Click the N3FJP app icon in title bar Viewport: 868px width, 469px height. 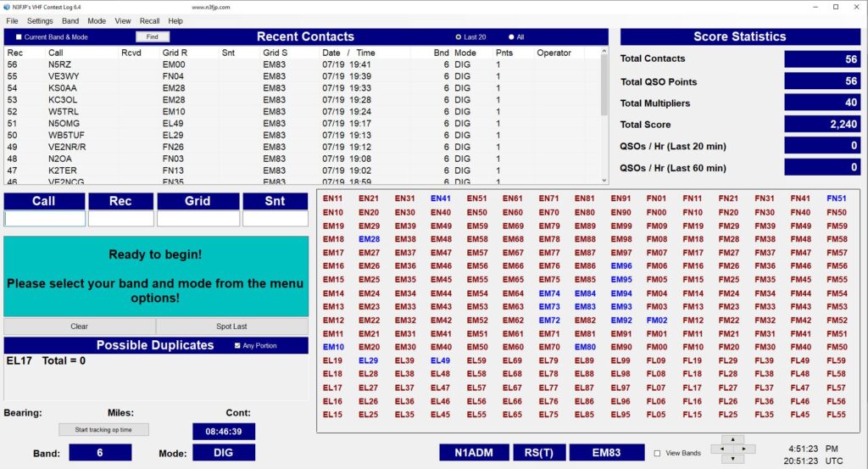8,7
